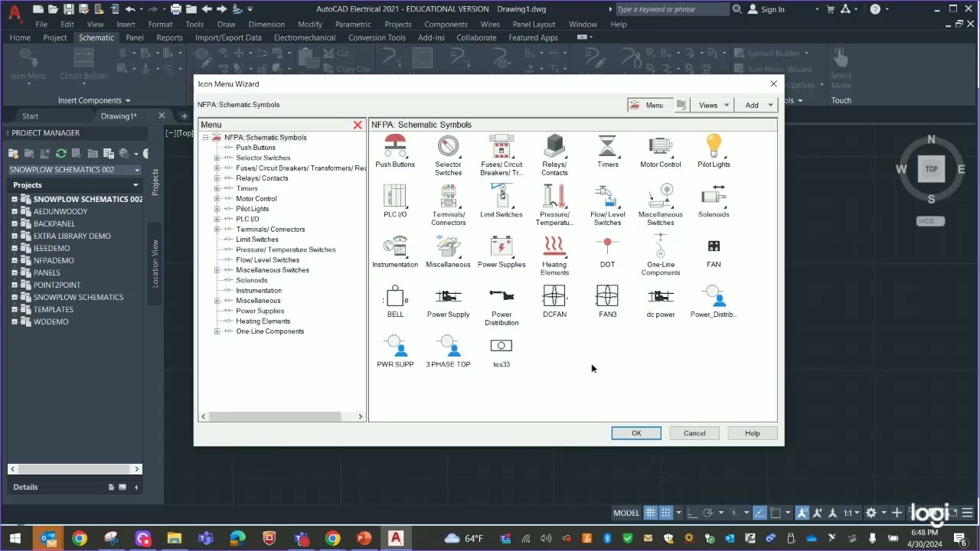Open PowerPoint from the taskbar
The width and height of the screenshot is (980, 551).
coord(364,539)
